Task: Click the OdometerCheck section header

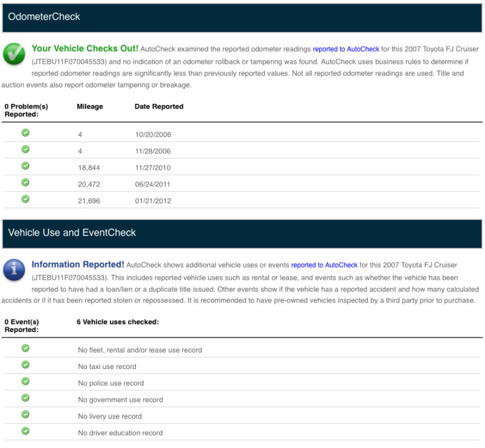Action: (242, 18)
